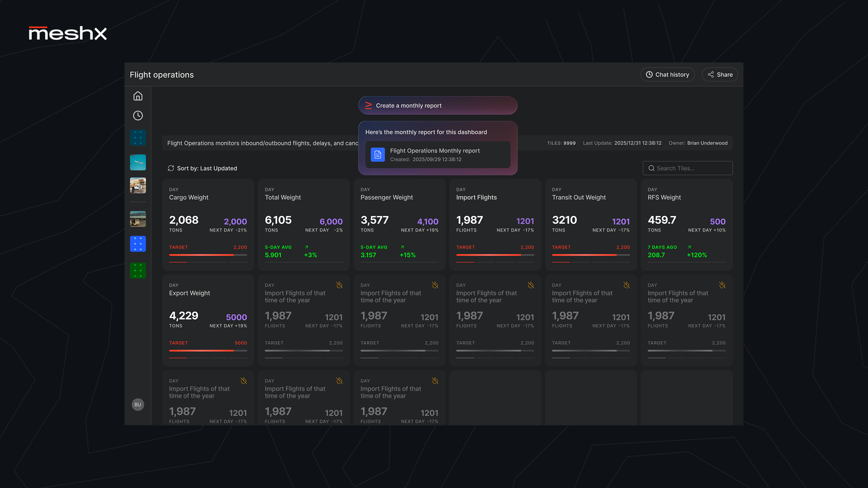Open the RFS Weight tile
Viewport: 868px width, 488px height.
(687, 225)
